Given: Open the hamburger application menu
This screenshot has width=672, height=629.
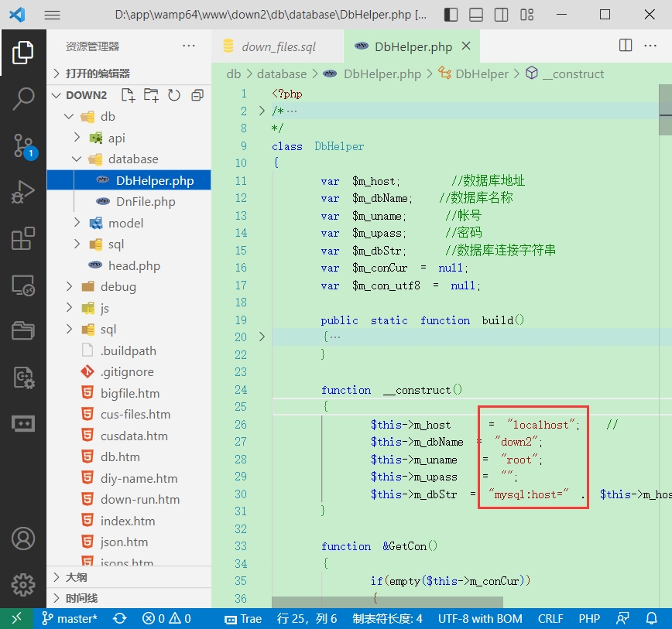Looking at the screenshot, I should [52, 15].
